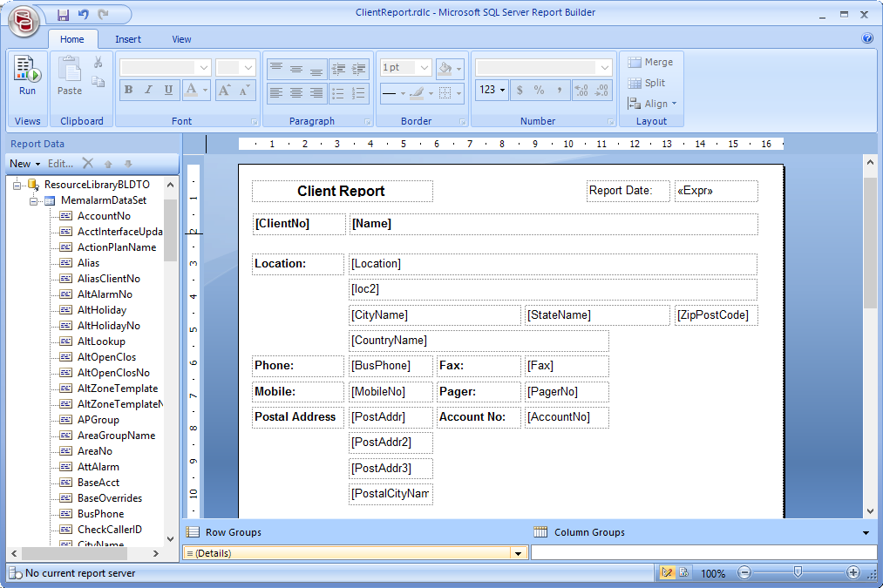Switch to the Home ribbon tab
This screenshot has width=883, height=588.
pyautogui.click(x=72, y=39)
